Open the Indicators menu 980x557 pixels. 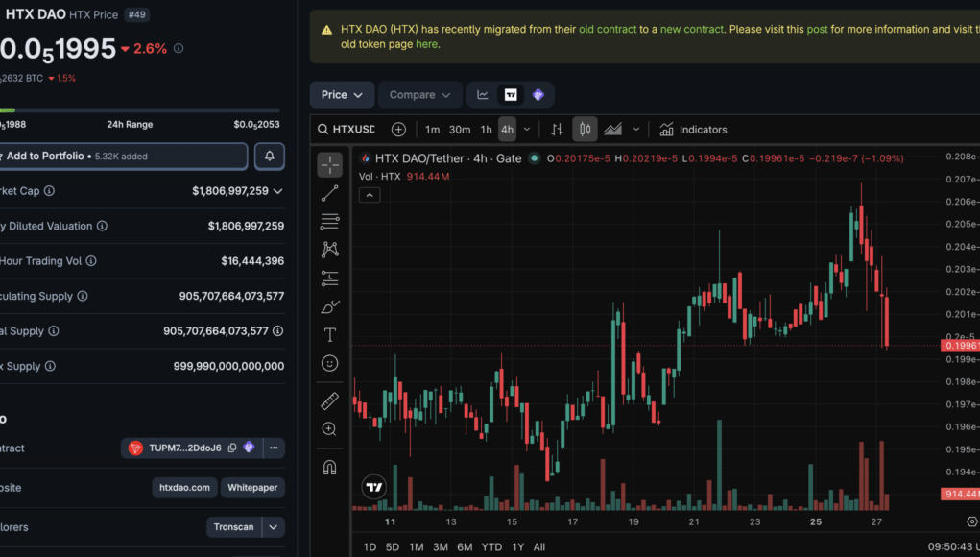click(693, 130)
